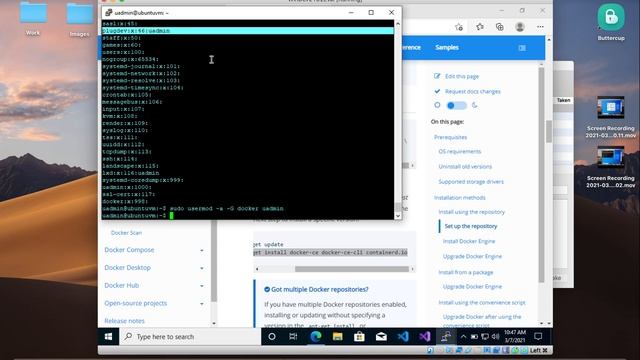
Task: Expand the Open-source projects sidebar section
Action: pos(202,304)
